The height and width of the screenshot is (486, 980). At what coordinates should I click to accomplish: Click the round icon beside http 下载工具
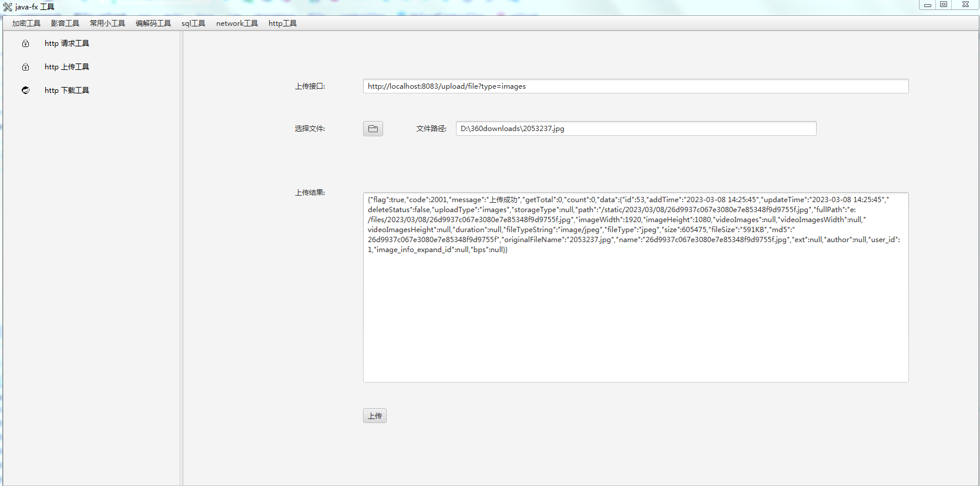pyautogui.click(x=25, y=91)
